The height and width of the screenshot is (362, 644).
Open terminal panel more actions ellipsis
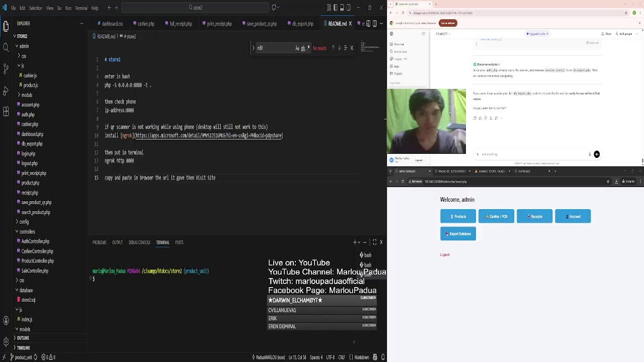[x=365, y=242]
